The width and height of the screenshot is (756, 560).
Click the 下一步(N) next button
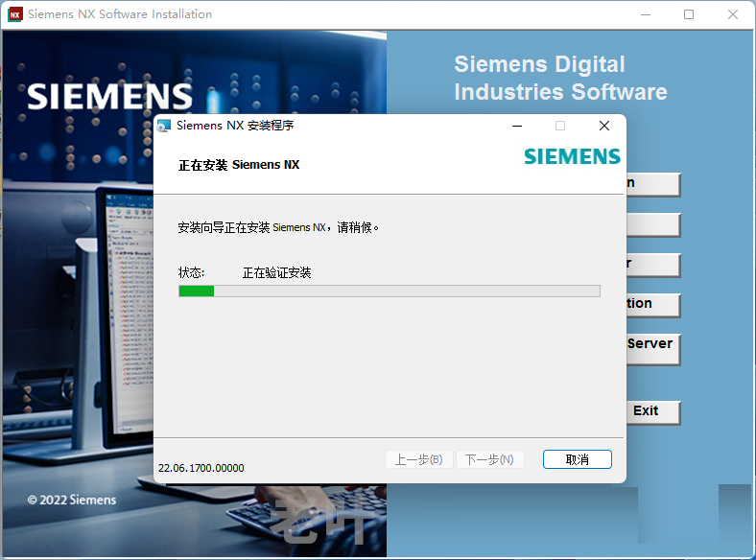(489, 459)
